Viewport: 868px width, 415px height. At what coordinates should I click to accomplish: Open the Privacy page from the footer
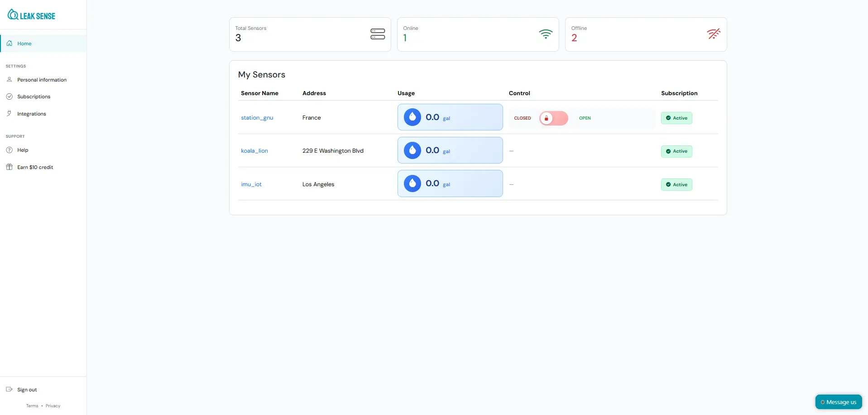(x=53, y=405)
